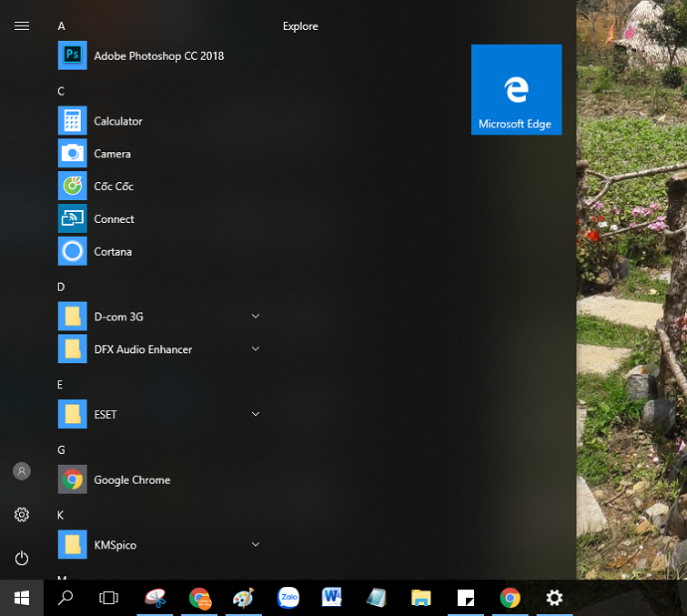This screenshot has height=616, width=687.
Task: Click the letter C group header
Action: [61, 91]
